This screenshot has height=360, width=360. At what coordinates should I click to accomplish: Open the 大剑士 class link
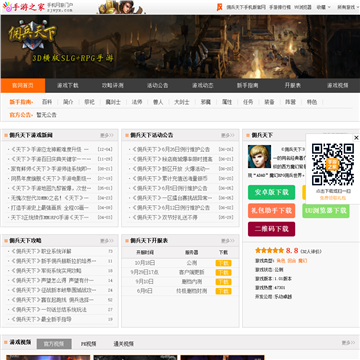pyautogui.click(x=182, y=102)
